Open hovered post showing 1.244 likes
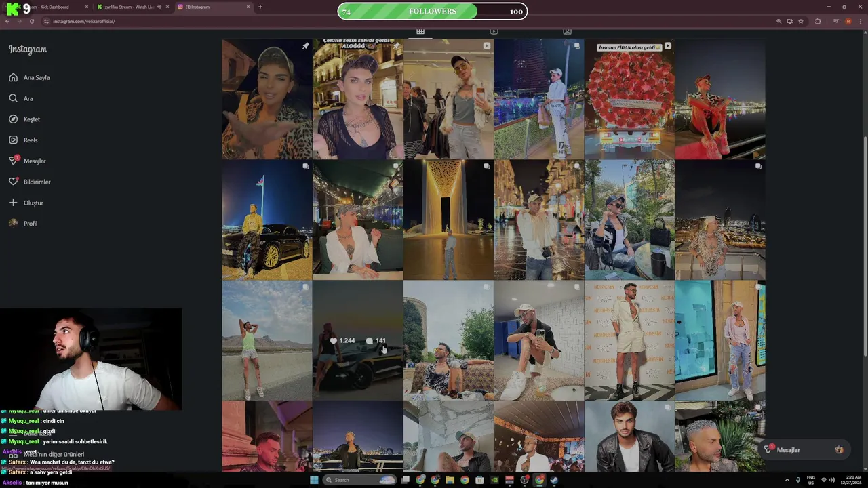 coord(357,340)
